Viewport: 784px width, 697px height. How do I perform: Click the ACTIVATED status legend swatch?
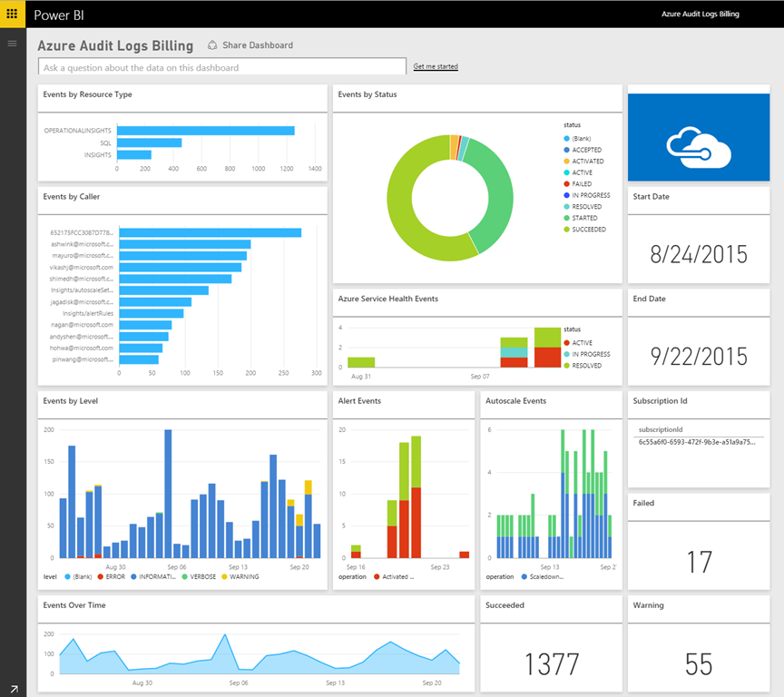(x=566, y=161)
